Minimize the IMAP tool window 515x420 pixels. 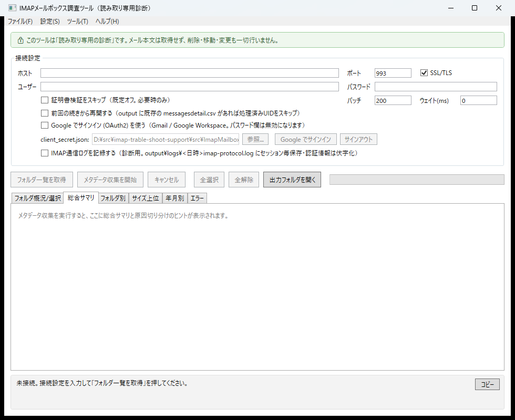click(451, 8)
